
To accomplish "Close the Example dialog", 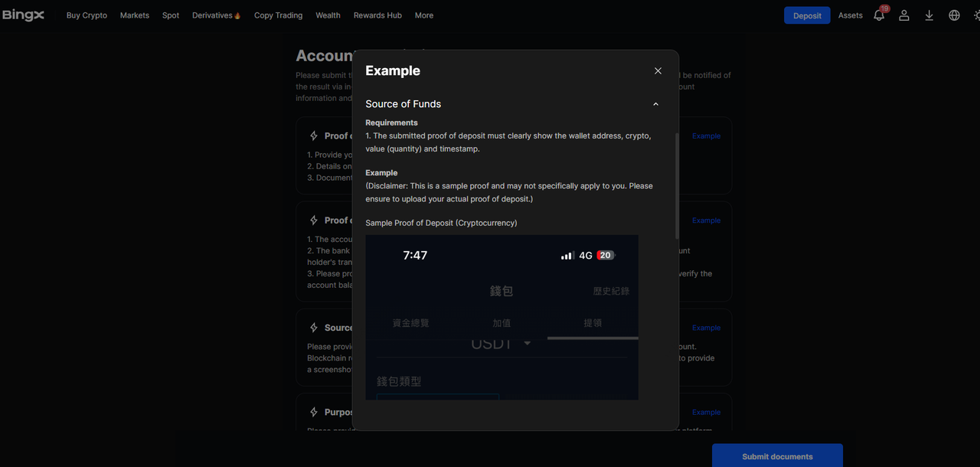I will coord(658,71).
